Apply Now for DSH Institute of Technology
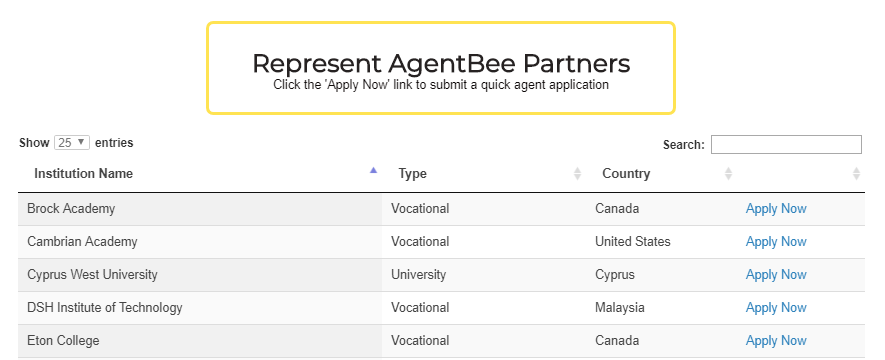The width and height of the screenshot is (885, 360). (x=776, y=308)
